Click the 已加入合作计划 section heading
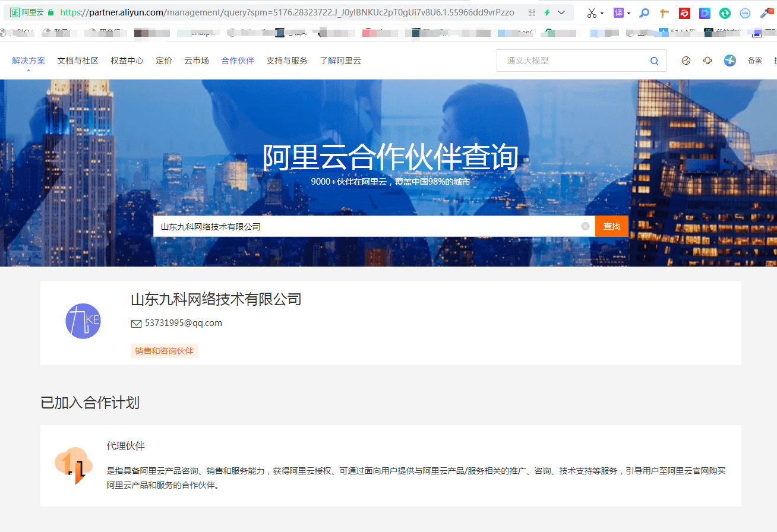Viewport: 777px width, 532px height. (x=90, y=403)
